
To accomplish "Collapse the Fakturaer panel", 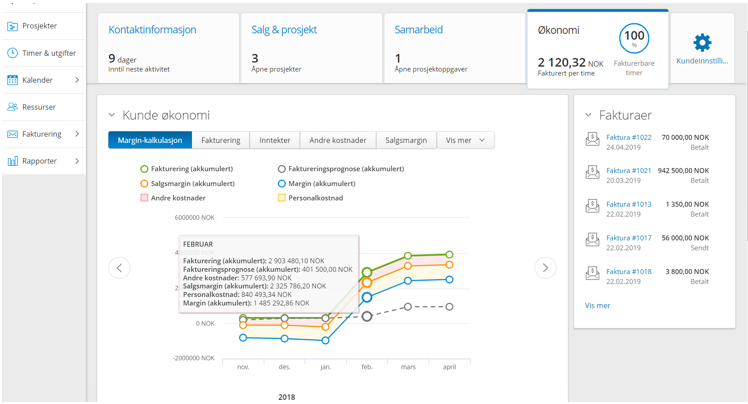I will click(x=588, y=116).
